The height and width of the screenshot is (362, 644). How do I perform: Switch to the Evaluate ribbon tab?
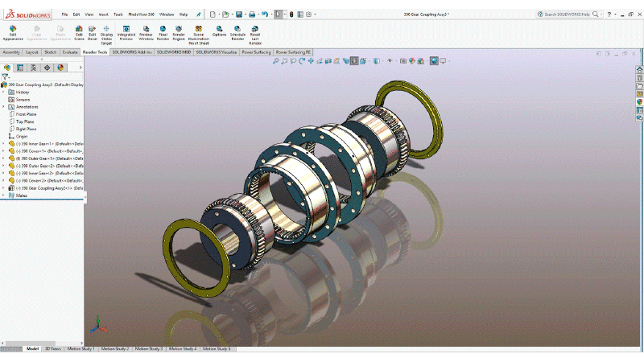coord(70,52)
